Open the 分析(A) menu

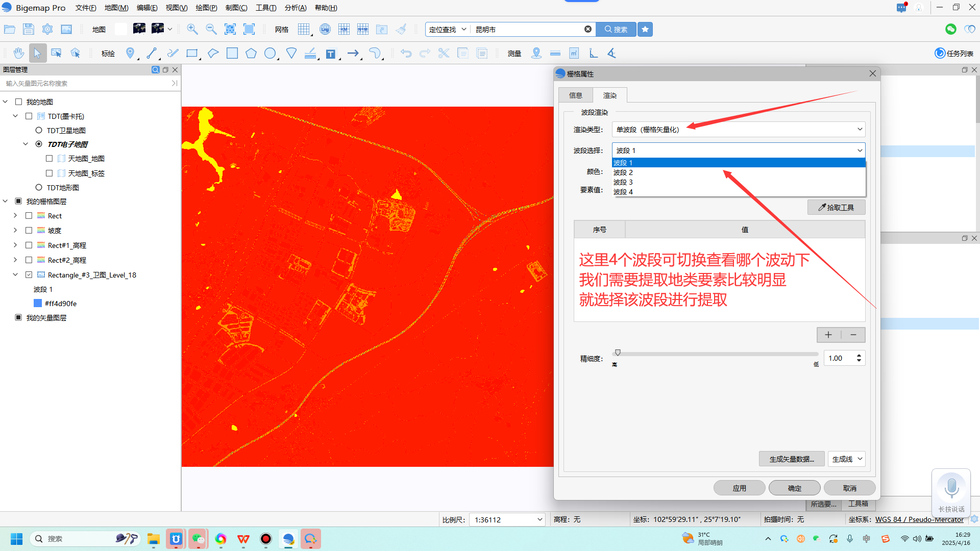295,8
